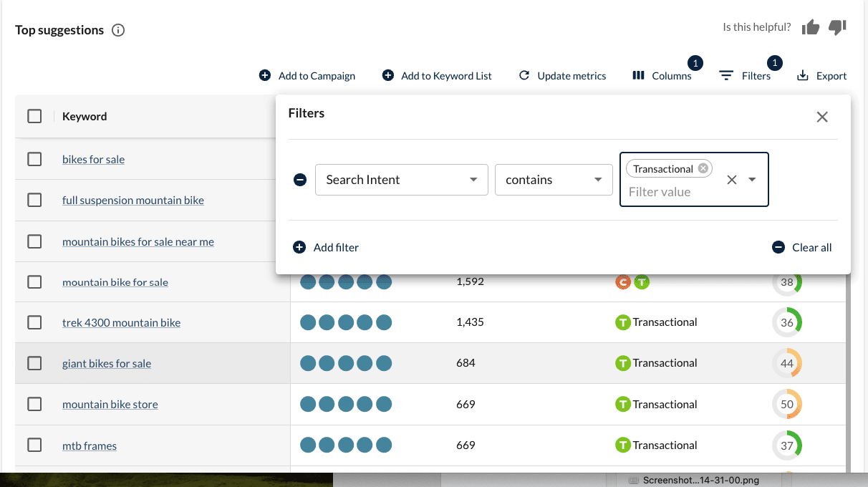Screen dimensions: 868x487
Task: Click the refresh icon next to Update metrics
Action: 524,75
